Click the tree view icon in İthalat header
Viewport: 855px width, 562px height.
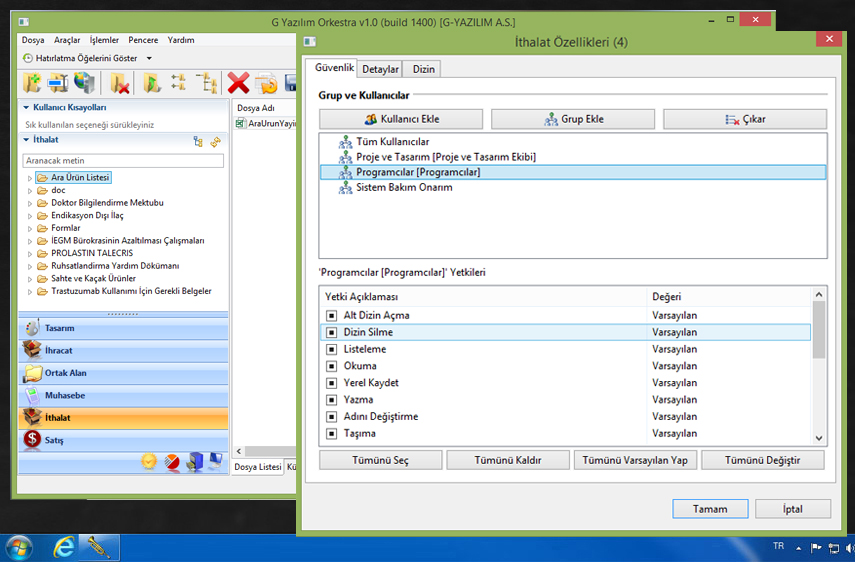coord(198,142)
